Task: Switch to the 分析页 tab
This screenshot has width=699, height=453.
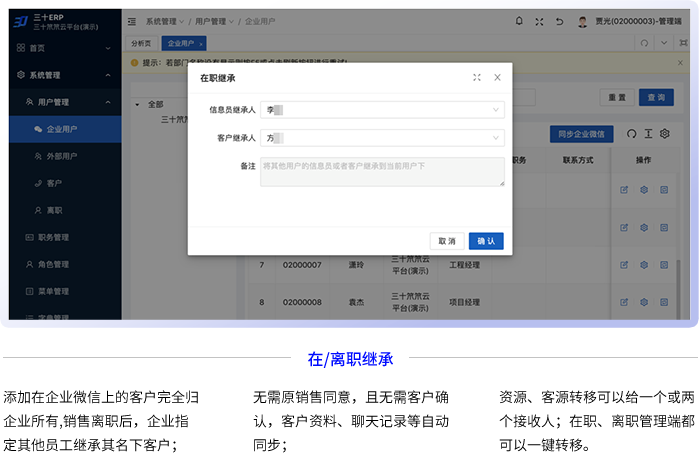Action: [x=141, y=44]
